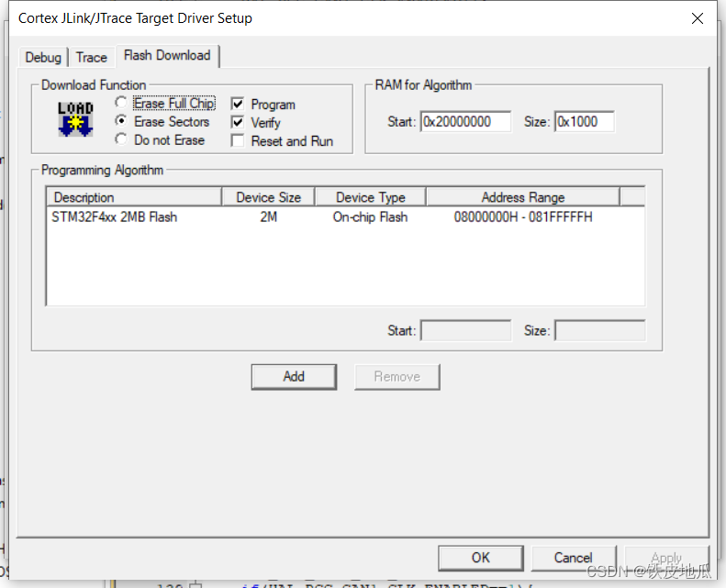Close the Target Driver Setup dialog
726x588 pixels.
pos(697,18)
